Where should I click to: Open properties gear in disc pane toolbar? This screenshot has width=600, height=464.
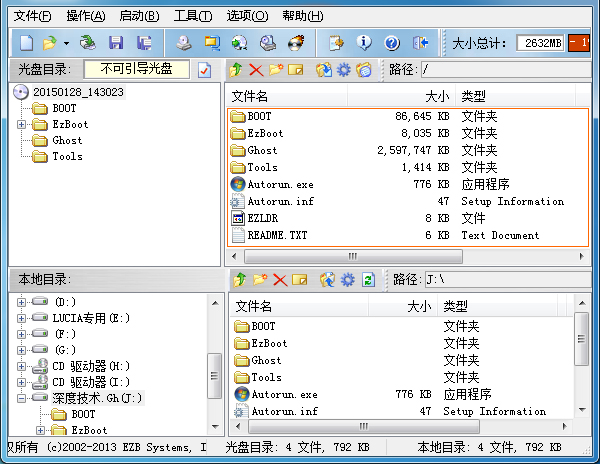344,70
